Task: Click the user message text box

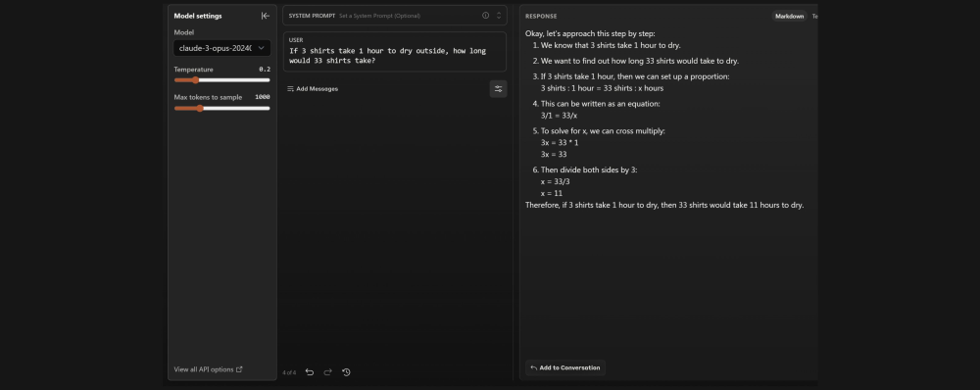Action: point(394,52)
